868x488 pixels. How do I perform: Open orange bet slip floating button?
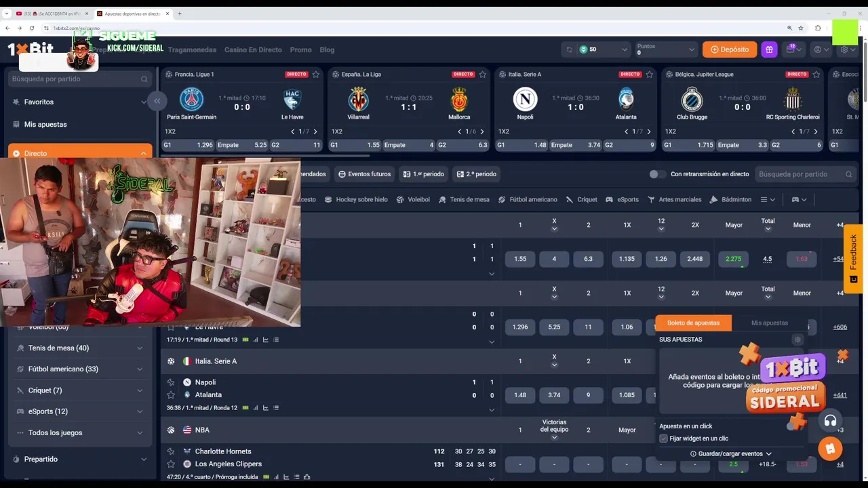(830, 449)
